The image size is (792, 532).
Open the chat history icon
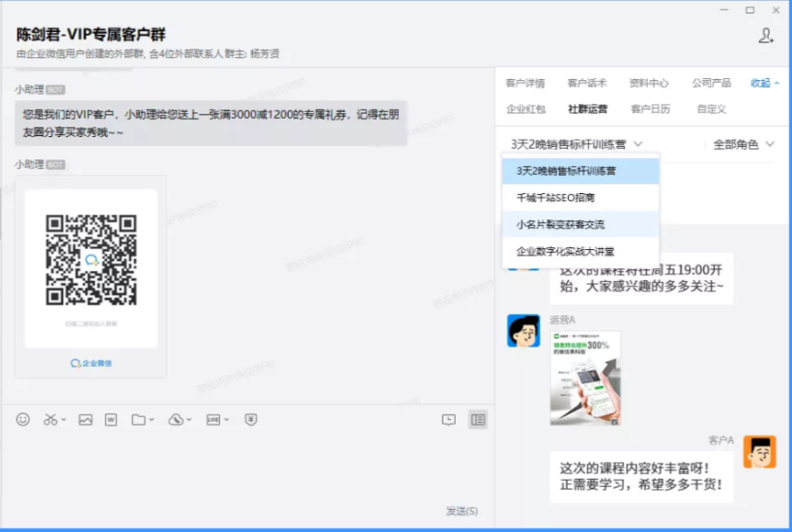[x=448, y=419]
